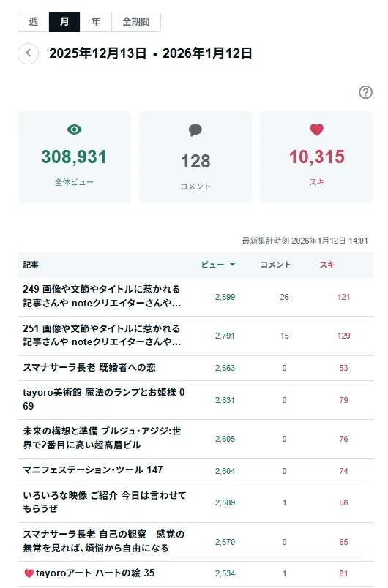Click the red heart スキ icon
The image size is (388, 588).
point(317,129)
